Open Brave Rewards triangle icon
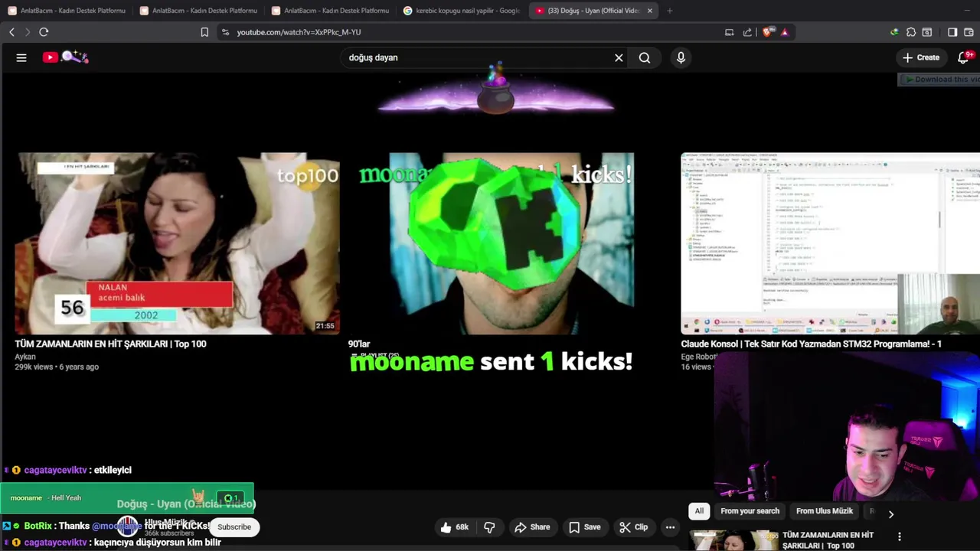The height and width of the screenshot is (551, 980). click(785, 32)
